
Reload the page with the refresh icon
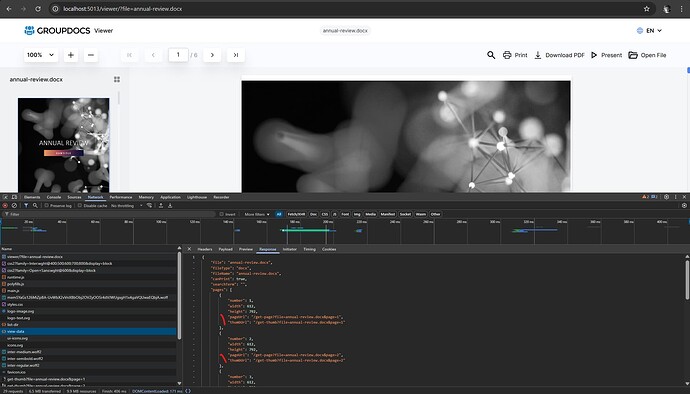[38, 9]
